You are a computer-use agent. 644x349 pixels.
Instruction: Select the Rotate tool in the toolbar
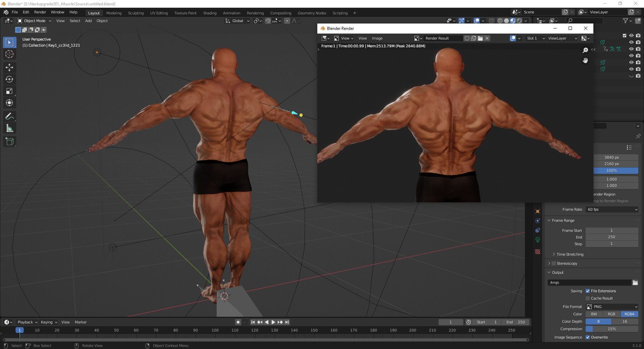tap(10, 79)
